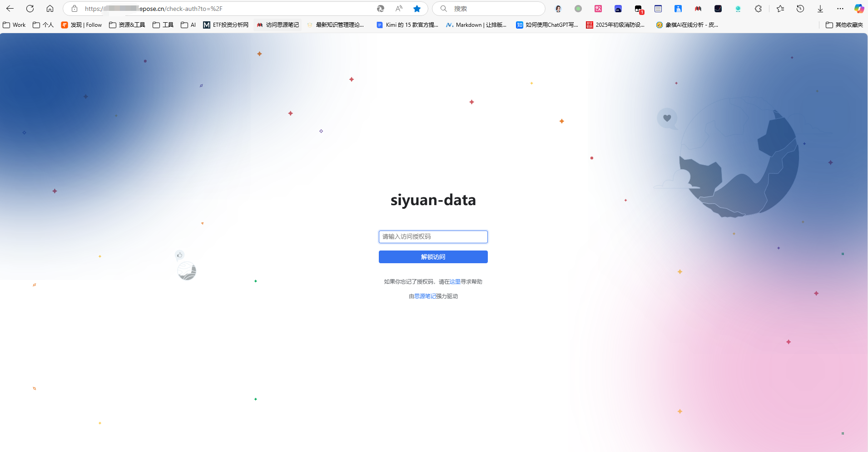The width and height of the screenshot is (868, 452).
Task: Open the pink translate extension icon
Action: point(598,9)
